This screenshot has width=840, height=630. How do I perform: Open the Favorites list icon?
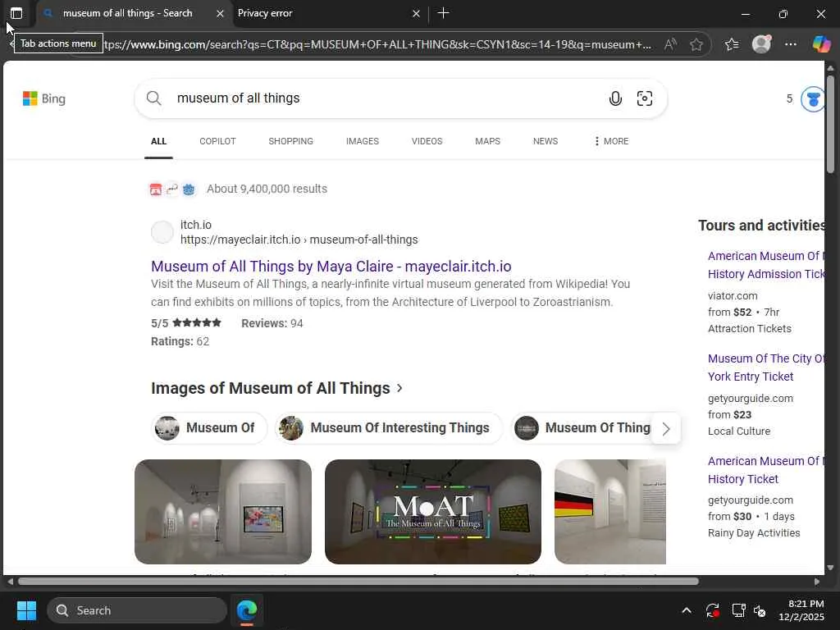pos(732,44)
